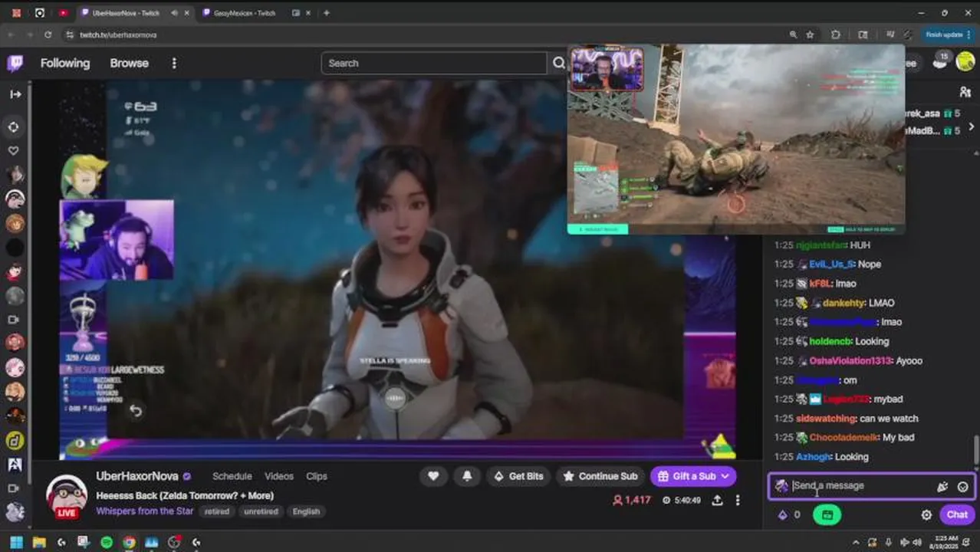The height and width of the screenshot is (552, 980).
Task: Click username OshaViolation1313 in chat
Action: 851,360
